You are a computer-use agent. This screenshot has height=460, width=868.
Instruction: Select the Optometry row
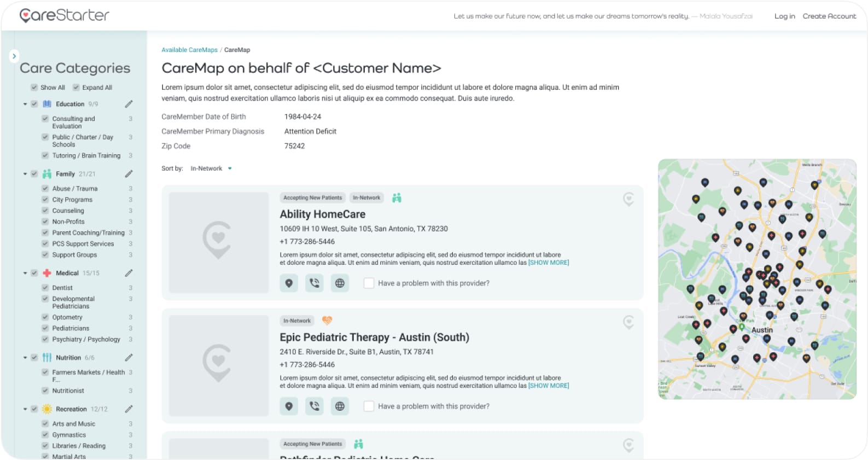click(x=88, y=317)
